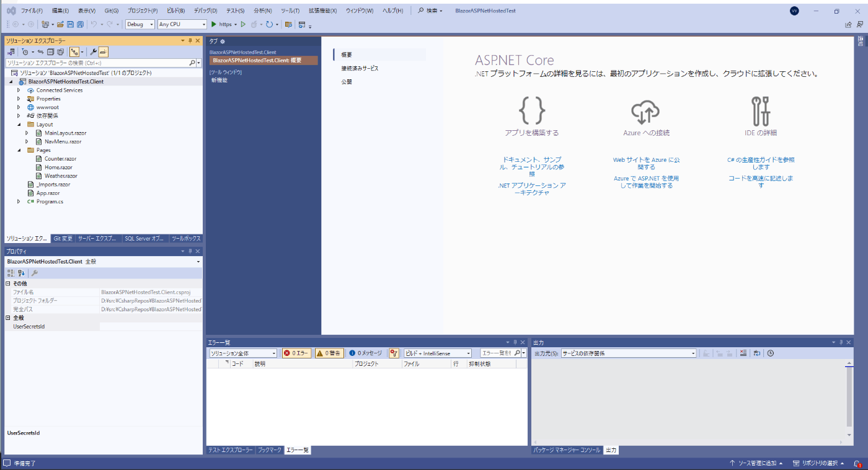Toggle the 0 エラー errors filter
This screenshot has width=868, height=470.
(296, 353)
